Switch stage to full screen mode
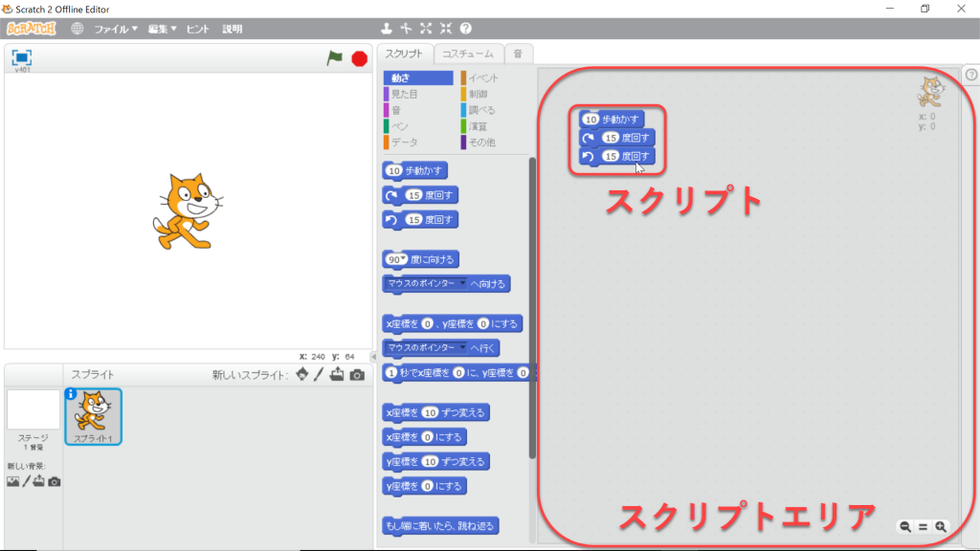Viewport: 980px width, 551px height. coord(22,57)
